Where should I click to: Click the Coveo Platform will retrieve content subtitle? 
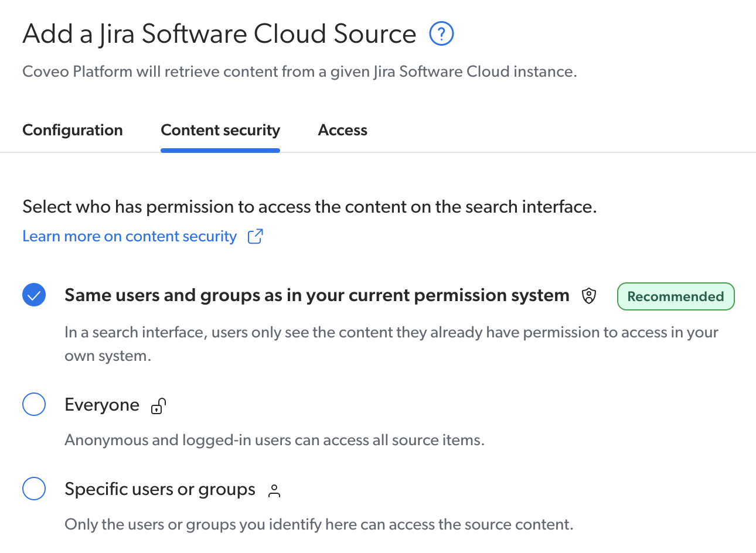pyautogui.click(x=299, y=71)
